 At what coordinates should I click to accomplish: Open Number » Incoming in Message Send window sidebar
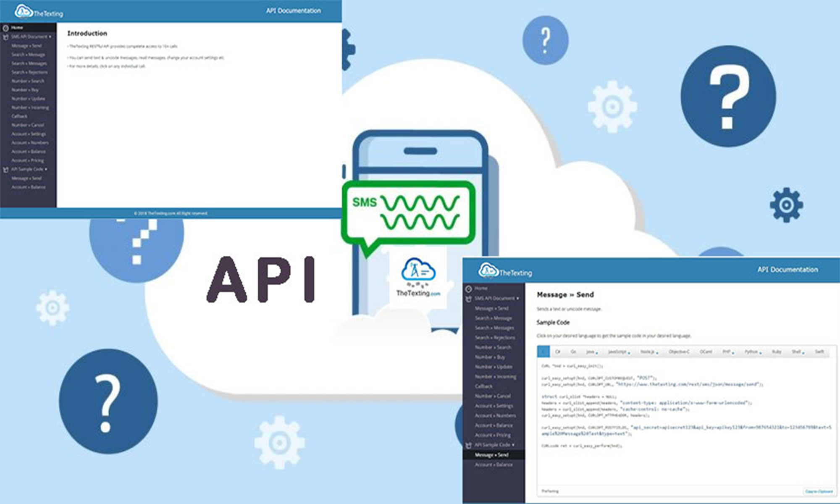496,377
